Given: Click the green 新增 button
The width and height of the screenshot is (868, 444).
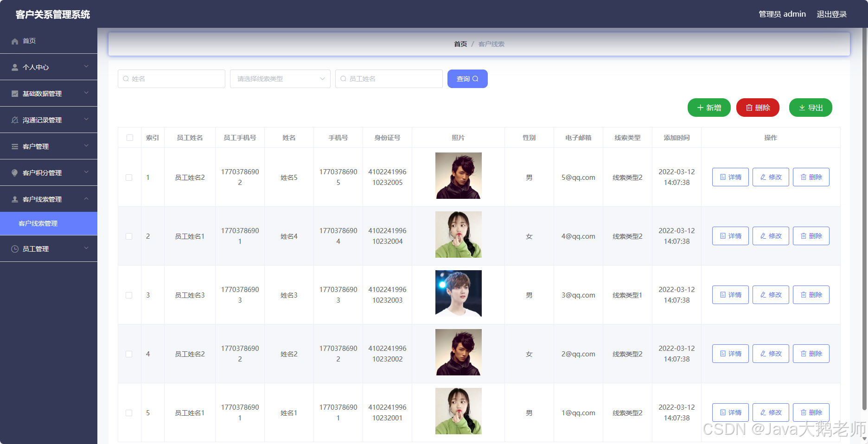Looking at the screenshot, I should pyautogui.click(x=709, y=107).
